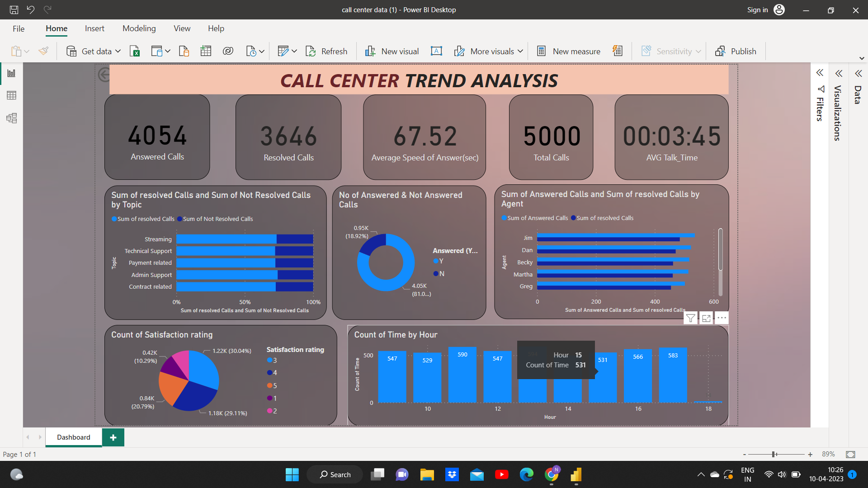Switch to Report view in the sidebar
Screen dimensions: 868x488
tap(12, 73)
